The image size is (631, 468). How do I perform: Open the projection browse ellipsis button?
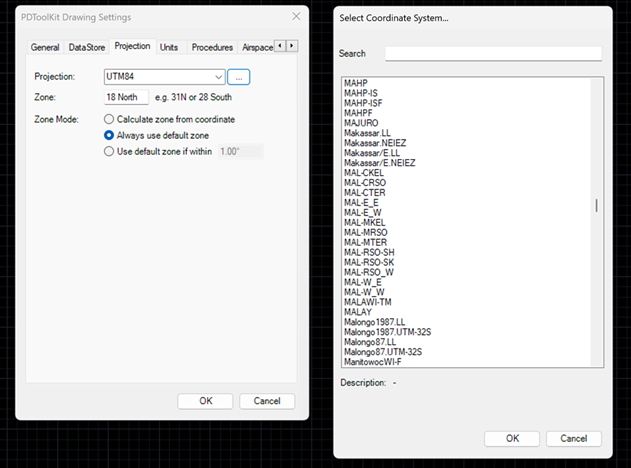(x=238, y=76)
